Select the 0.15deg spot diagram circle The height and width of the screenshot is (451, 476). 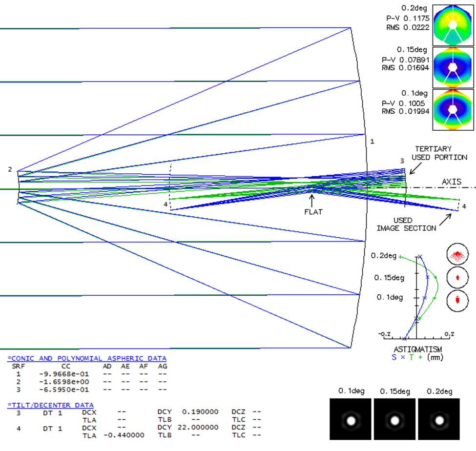(457, 277)
